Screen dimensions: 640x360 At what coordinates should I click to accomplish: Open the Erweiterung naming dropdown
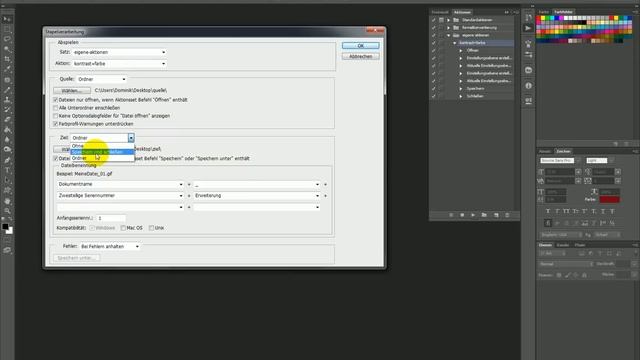point(257,196)
